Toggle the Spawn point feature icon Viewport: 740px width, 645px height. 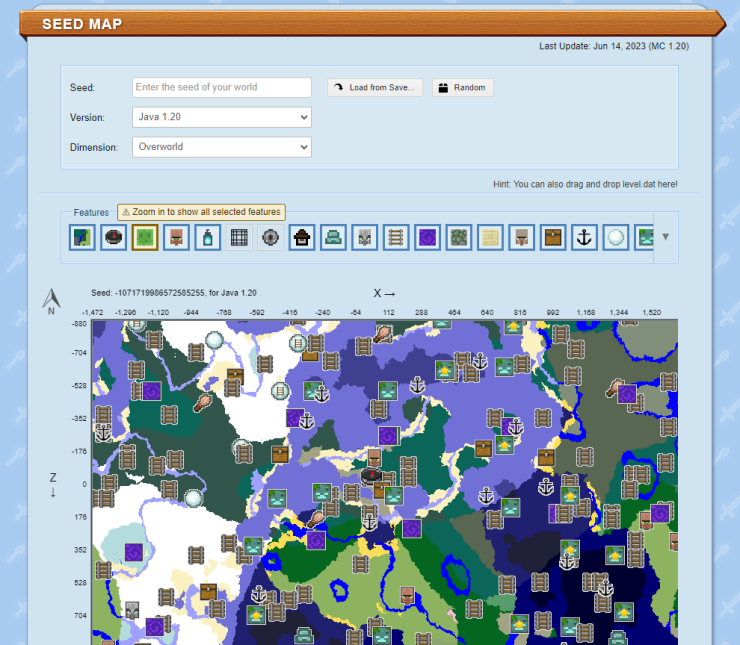click(x=113, y=237)
